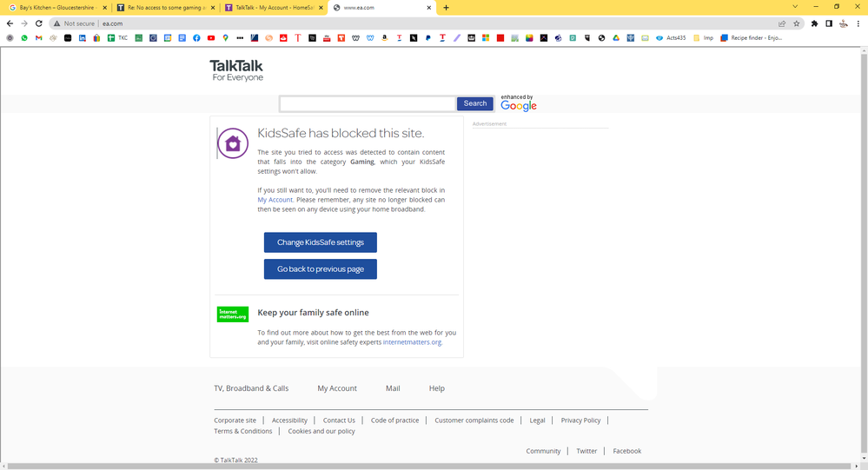Open the Chrome three-dot menu
Viewport: 868px width, 470px height.
click(858, 23)
